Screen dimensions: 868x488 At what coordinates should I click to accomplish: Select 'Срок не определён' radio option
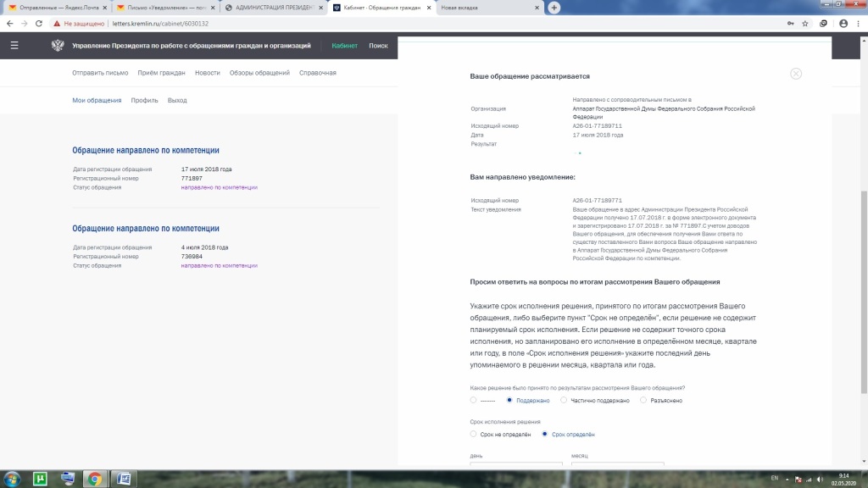click(x=473, y=434)
